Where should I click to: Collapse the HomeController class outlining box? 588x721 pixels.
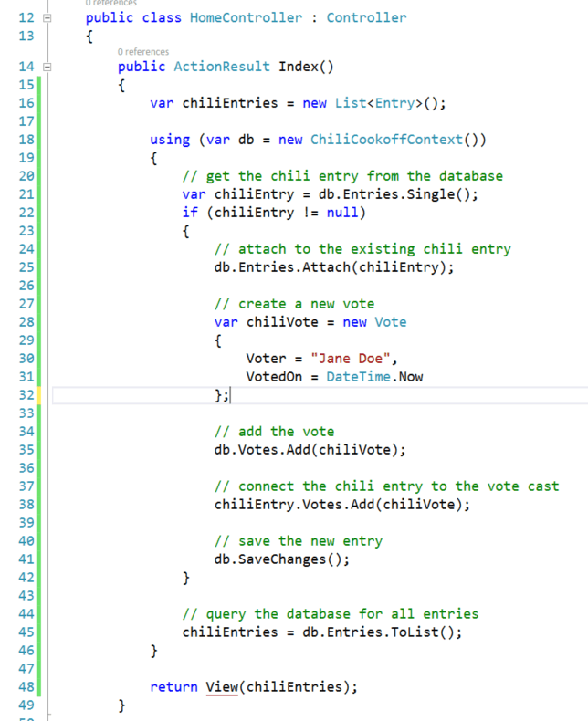tap(47, 18)
